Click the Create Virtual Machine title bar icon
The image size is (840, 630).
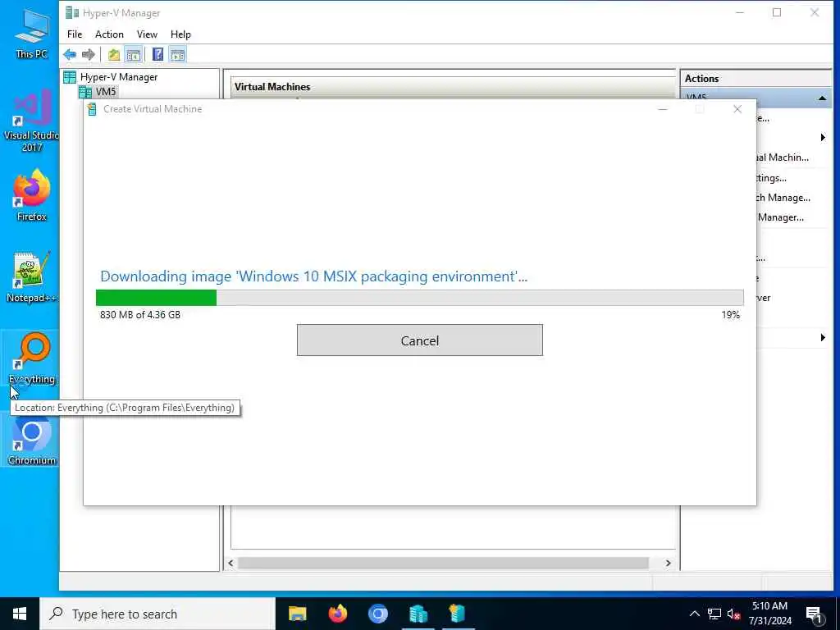click(x=92, y=109)
